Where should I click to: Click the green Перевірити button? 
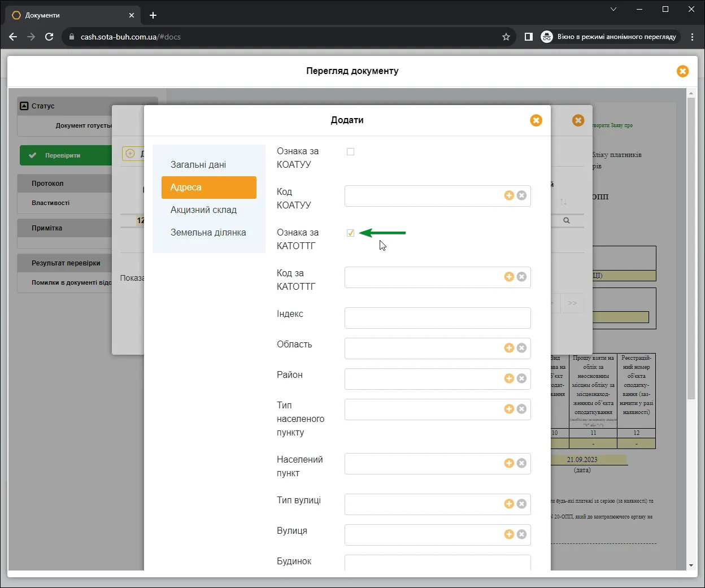pos(66,155)
